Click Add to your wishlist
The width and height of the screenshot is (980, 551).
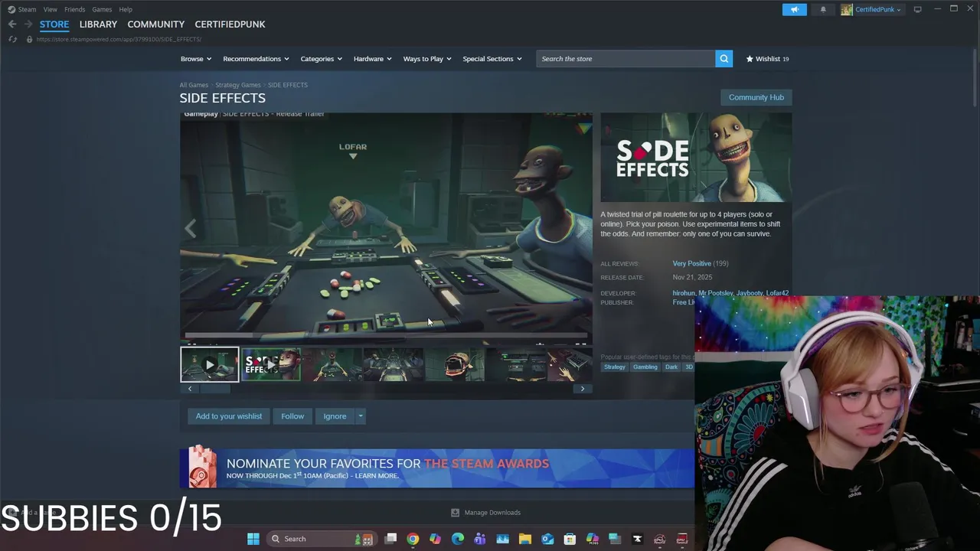click(x=228, y=416)
